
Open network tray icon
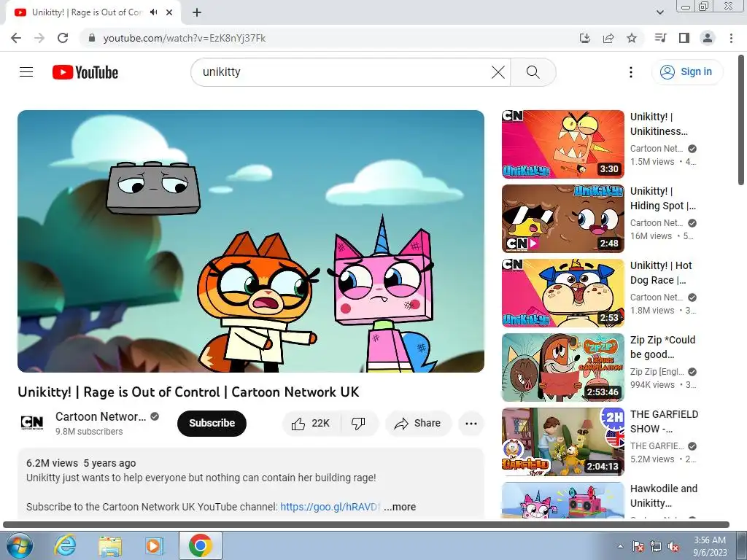pyautogui.click(x=656, y=546)
